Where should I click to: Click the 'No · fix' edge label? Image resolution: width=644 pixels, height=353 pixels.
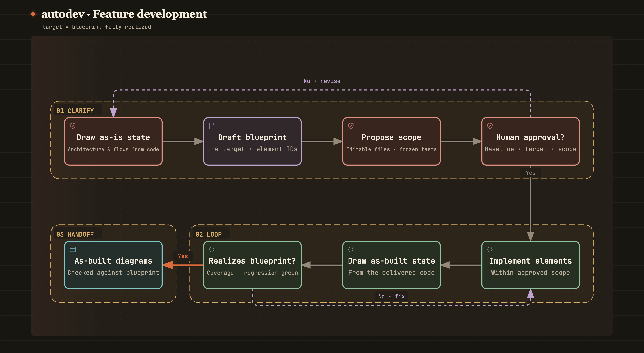point(391,296)
